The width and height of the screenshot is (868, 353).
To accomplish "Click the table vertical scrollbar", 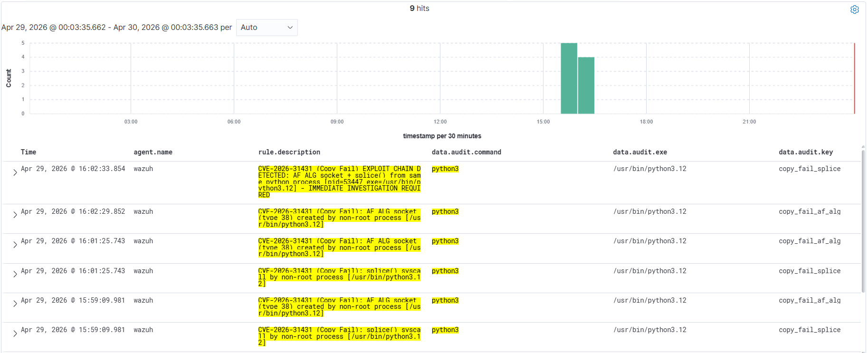I will [x=863, y=221].
